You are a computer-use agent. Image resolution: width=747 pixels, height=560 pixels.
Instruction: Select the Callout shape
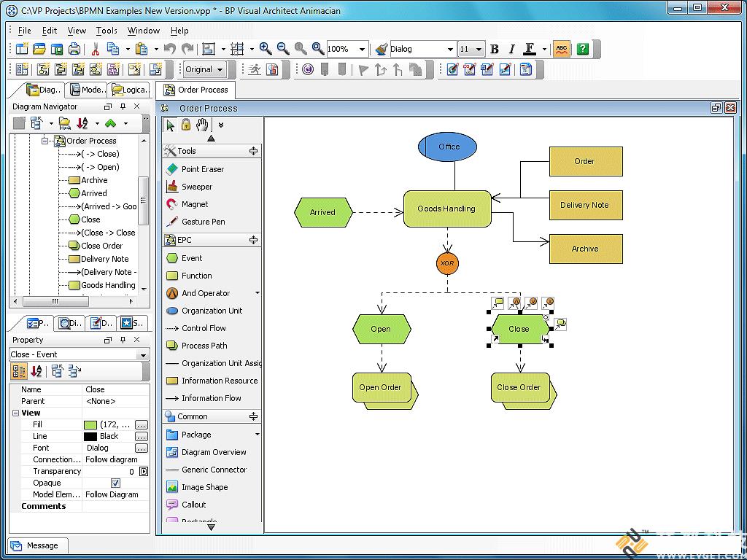coord(186,505)
